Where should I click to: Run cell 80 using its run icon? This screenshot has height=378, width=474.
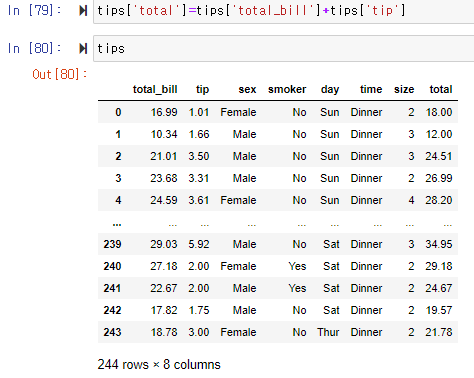click(83, 49)
